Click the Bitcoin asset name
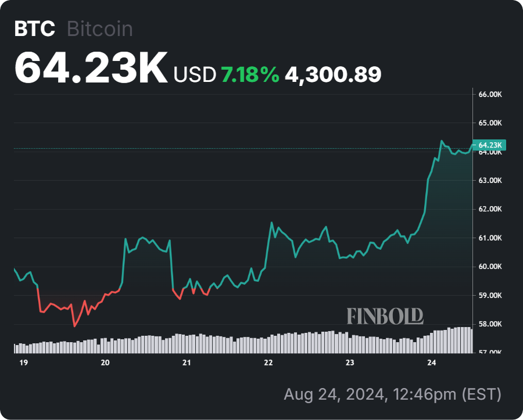 [100, 29]
